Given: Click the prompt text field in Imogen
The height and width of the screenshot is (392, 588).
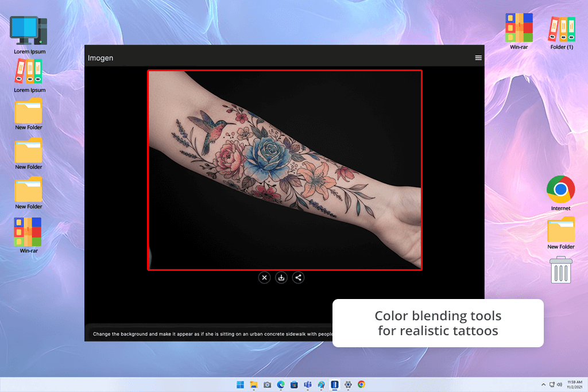Looking at the screenshot, I should [210, 333].
